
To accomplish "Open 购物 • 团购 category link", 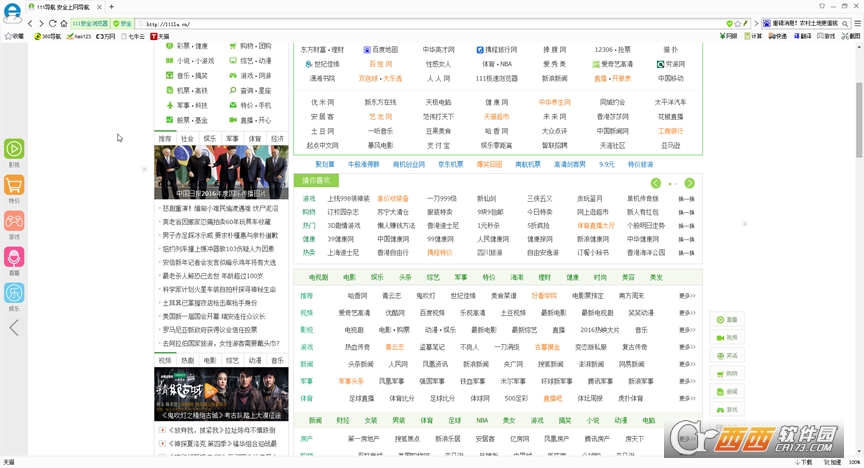I will click(x=250, y=46).
